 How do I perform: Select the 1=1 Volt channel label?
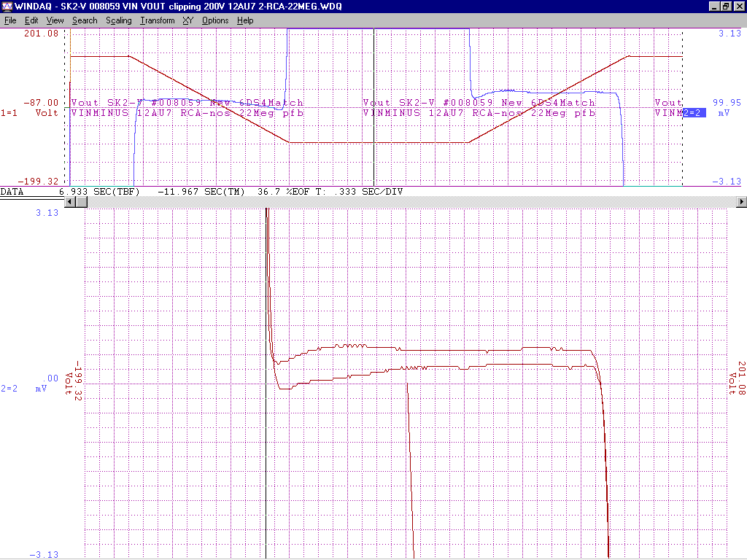click(x=29, y=113)
